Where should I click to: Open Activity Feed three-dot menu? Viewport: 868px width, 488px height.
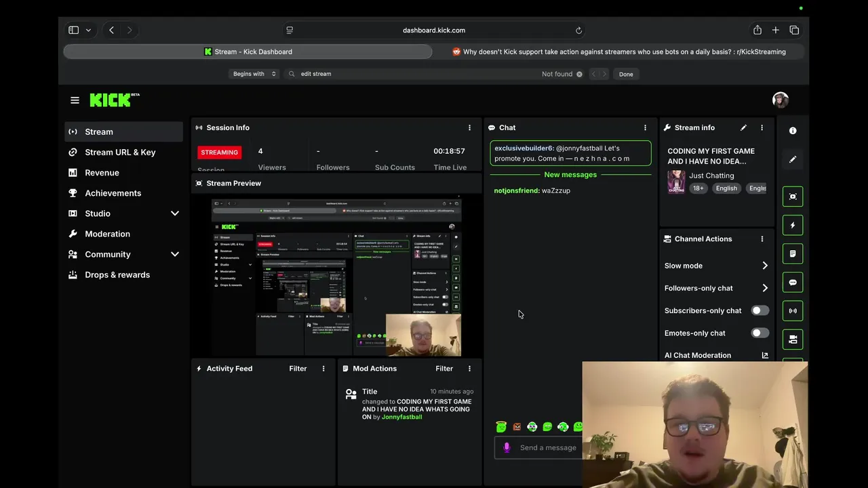323,369
